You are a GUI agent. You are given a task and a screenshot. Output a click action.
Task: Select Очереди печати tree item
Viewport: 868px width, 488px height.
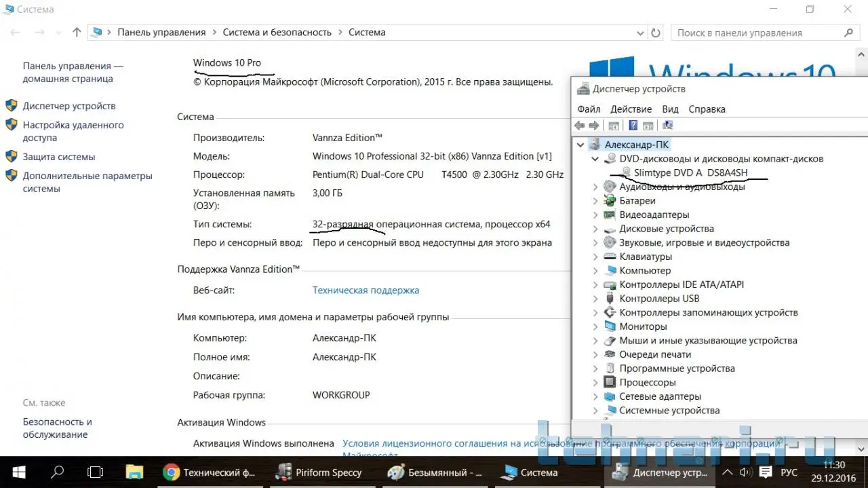(655, 354)
